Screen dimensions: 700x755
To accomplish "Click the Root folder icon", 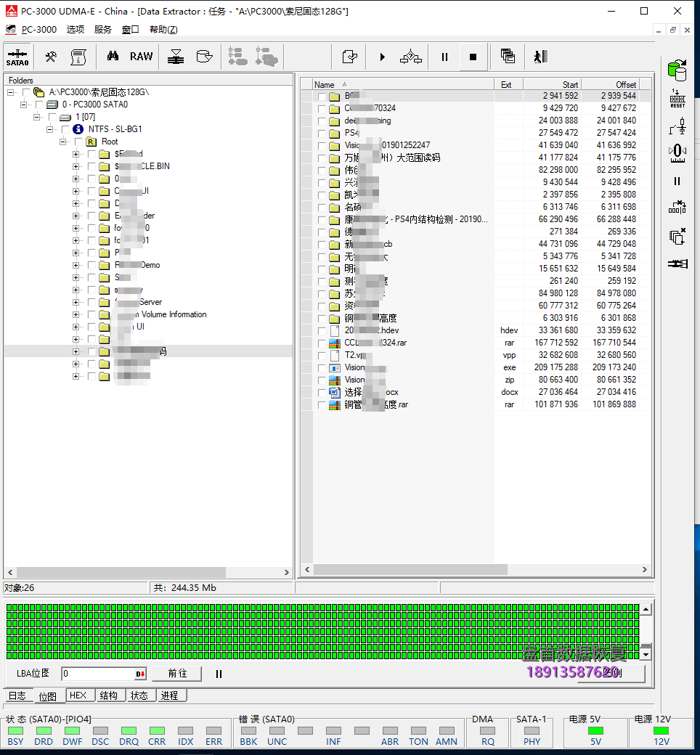I will click(x=91, y=142).
